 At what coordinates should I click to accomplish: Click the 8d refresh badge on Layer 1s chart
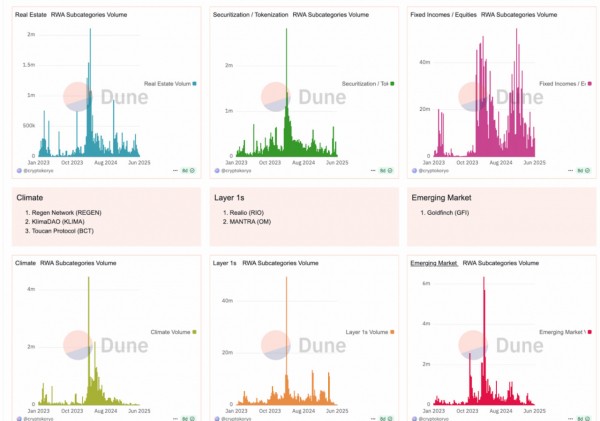[x=382, y=418]
